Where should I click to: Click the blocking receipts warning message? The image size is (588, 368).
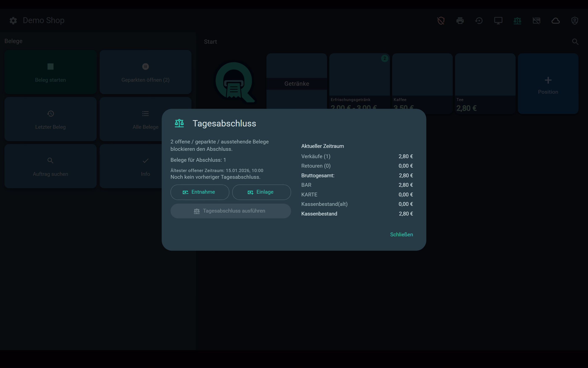[219, 145]
